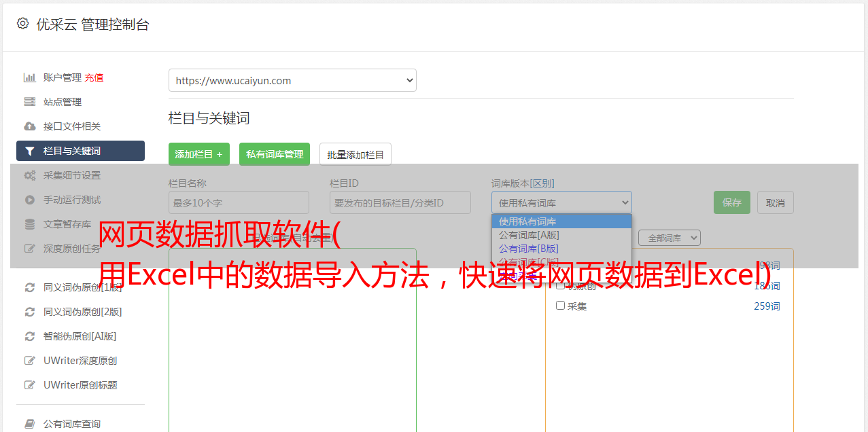Click the 批量添加栏目 button
The height and width of the screenshot is (432, 868).
[x=355, y=154]
